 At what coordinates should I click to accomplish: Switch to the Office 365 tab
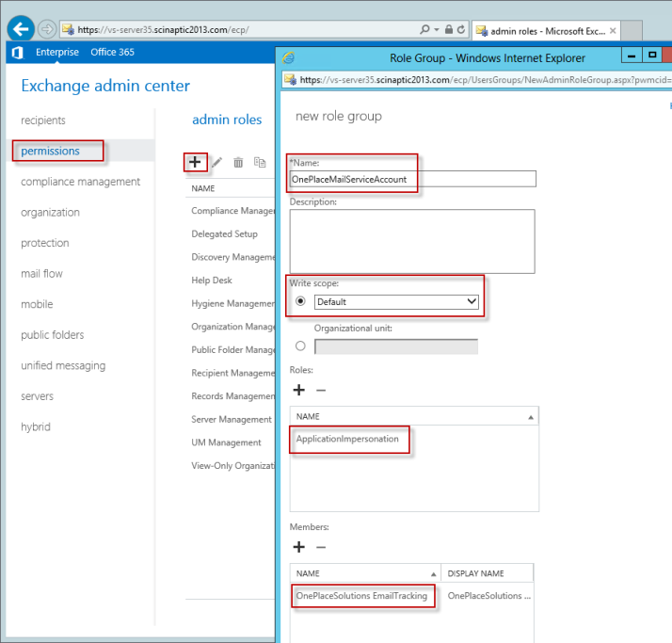(x=112, y=53)
